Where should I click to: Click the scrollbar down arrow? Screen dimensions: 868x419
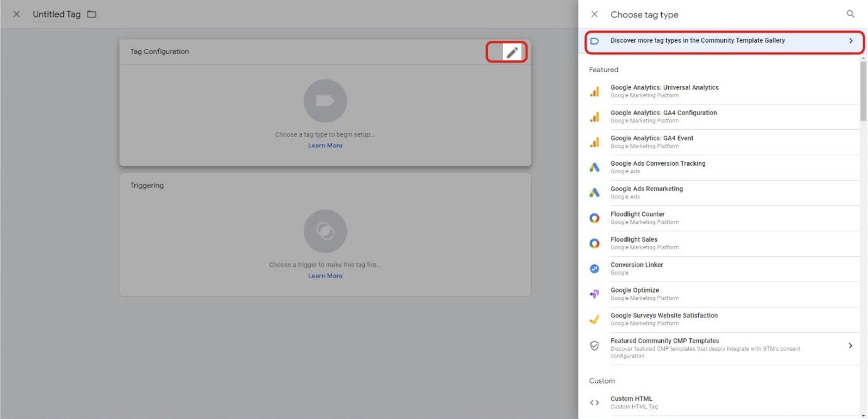point(862,416)
